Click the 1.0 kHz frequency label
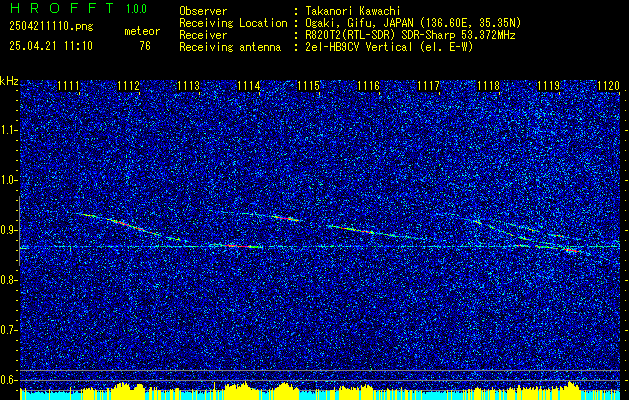 pyautogui.click(x=8, y=181)
